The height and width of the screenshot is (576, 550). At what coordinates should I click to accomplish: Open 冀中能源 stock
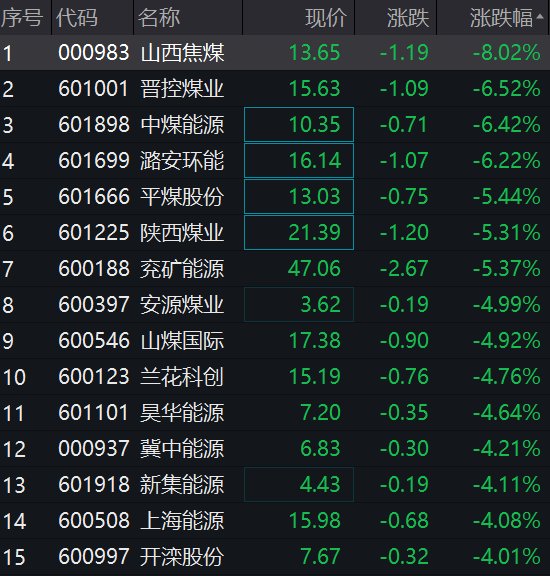pyautogui.click(x=182, y=449)
